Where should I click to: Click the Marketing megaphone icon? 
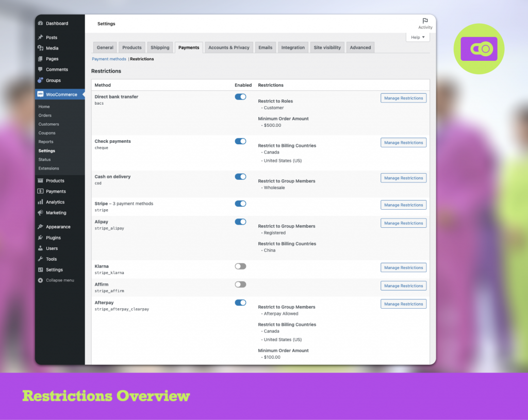[40, 213]
